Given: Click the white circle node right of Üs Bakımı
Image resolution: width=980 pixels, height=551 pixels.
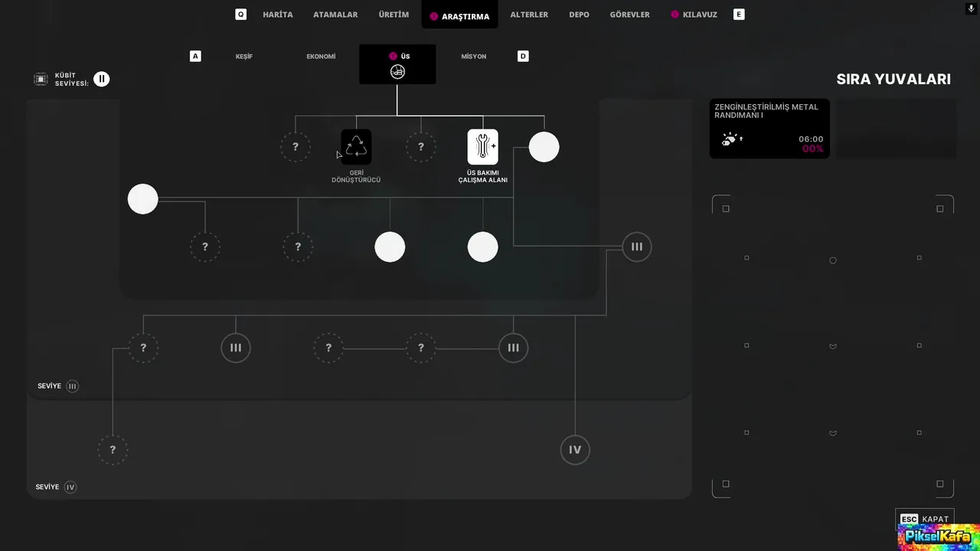Looking at the screenshot, I should (x=544, y=147).
